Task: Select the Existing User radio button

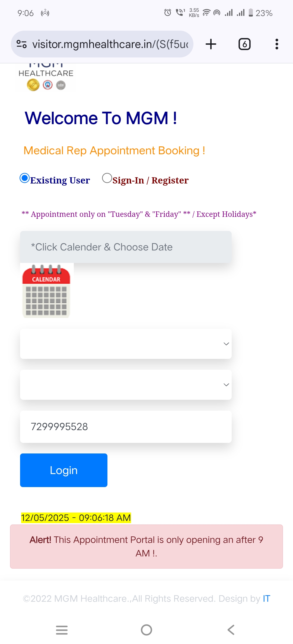Action: (x=25, y=178)
